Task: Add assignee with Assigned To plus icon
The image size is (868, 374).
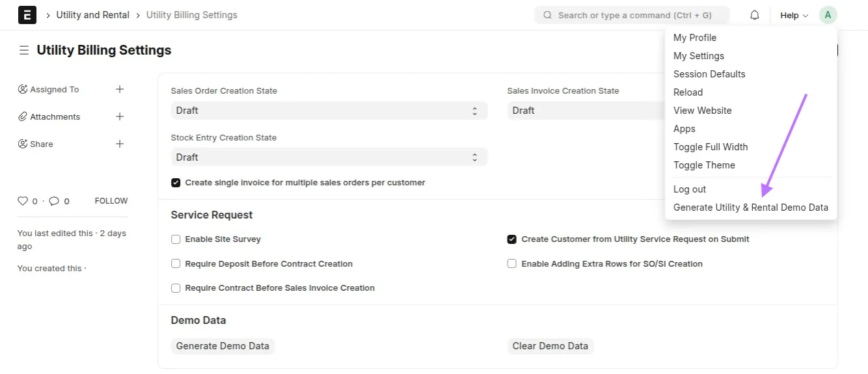Action: pyautogui.click(x=120, y=89)
